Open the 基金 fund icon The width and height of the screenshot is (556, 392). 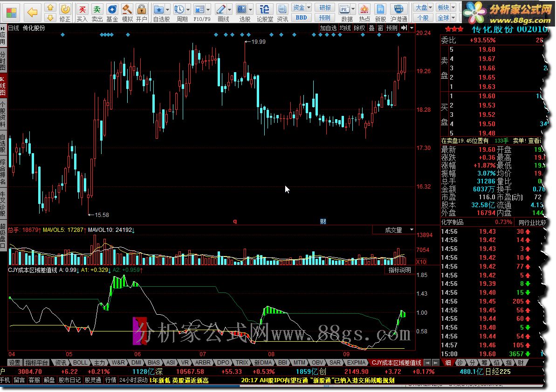tap(112, 13)
